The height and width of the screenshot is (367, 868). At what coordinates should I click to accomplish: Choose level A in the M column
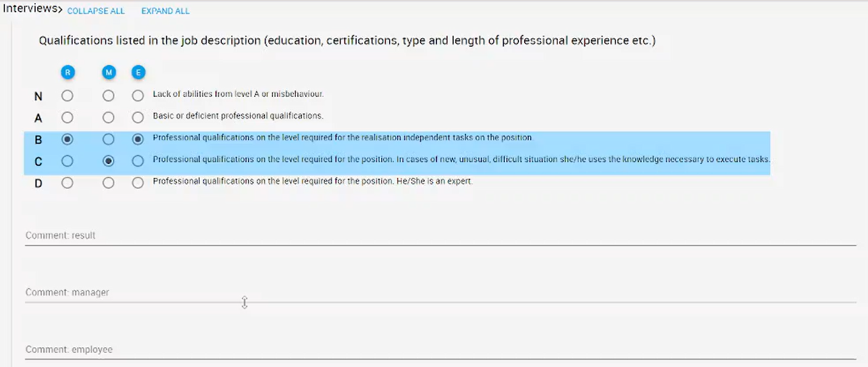tap(108, 117)
